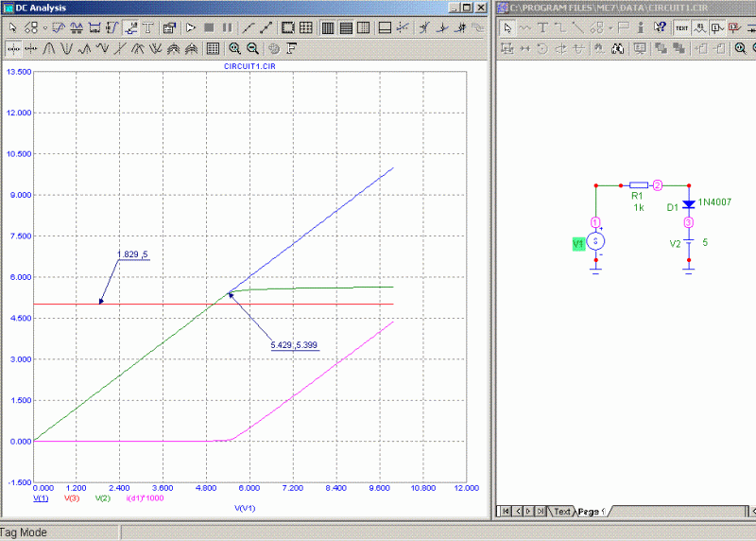Click the binoculars find icon
This screenshot has height=541, width=756.
[617, 47]
